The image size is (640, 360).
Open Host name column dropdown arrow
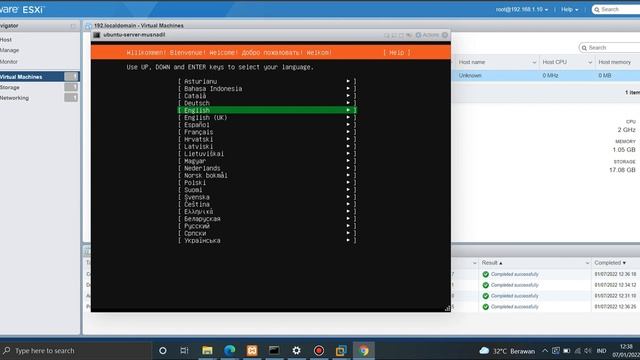click(534, 62)
